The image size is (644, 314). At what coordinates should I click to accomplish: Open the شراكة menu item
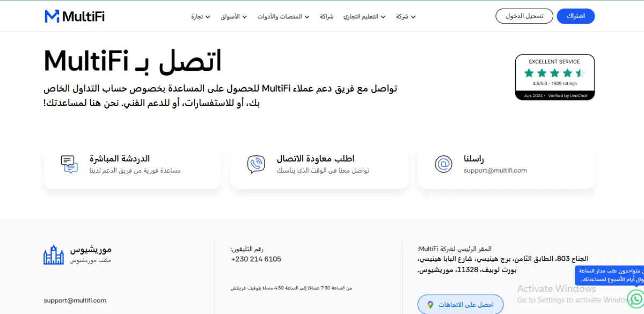pos(326,17)
